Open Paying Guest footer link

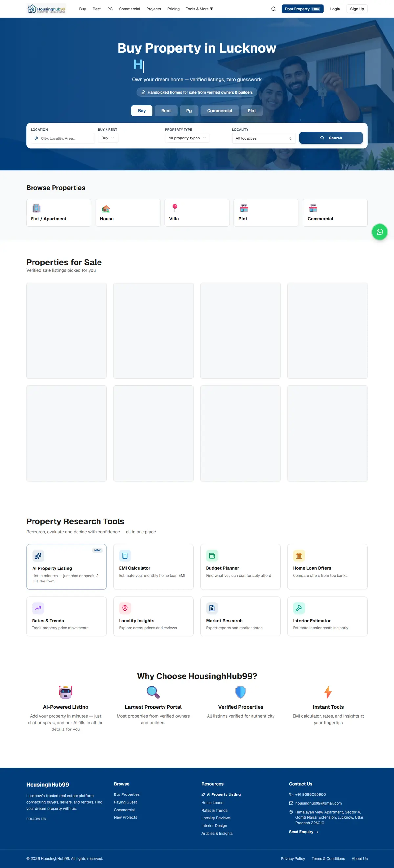125,802
